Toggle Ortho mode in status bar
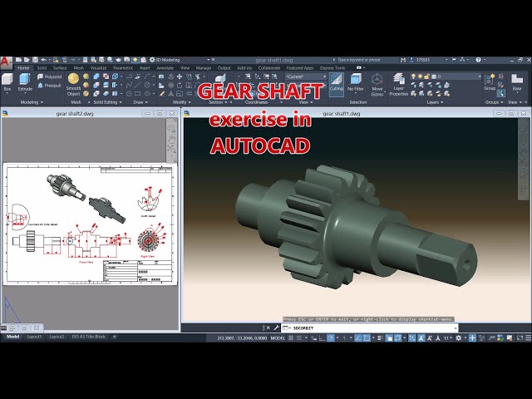The height and width of the screenshot is (399, 532). click(x=322, y=338)
